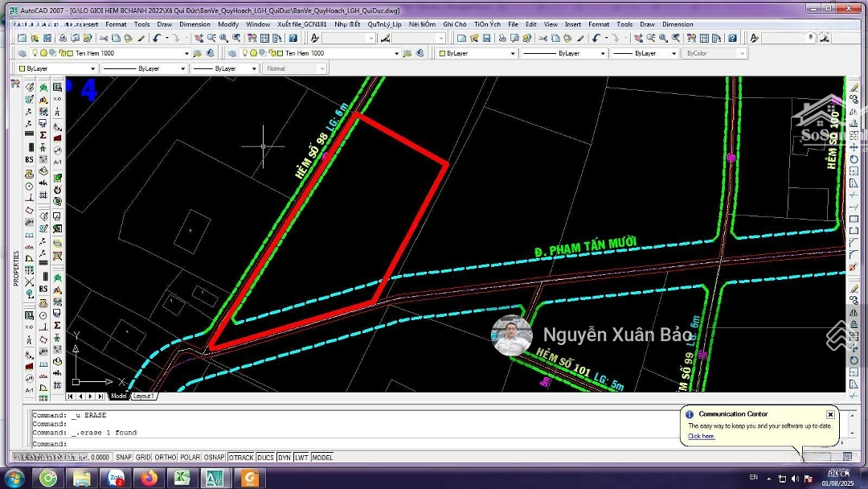Click the ByLayer color swatch in right toolbar
Screen dimensions: 868x489
coord(442,53)
